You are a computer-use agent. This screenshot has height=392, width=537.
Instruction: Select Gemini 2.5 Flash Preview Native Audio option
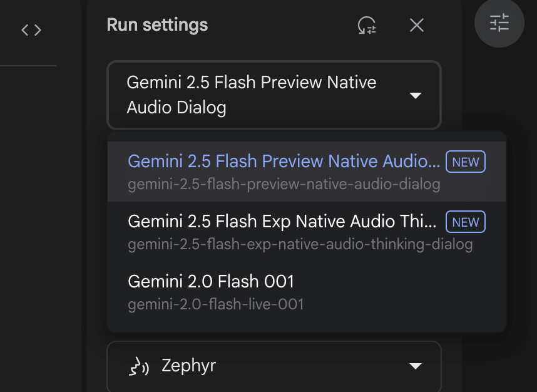(284, 162)
